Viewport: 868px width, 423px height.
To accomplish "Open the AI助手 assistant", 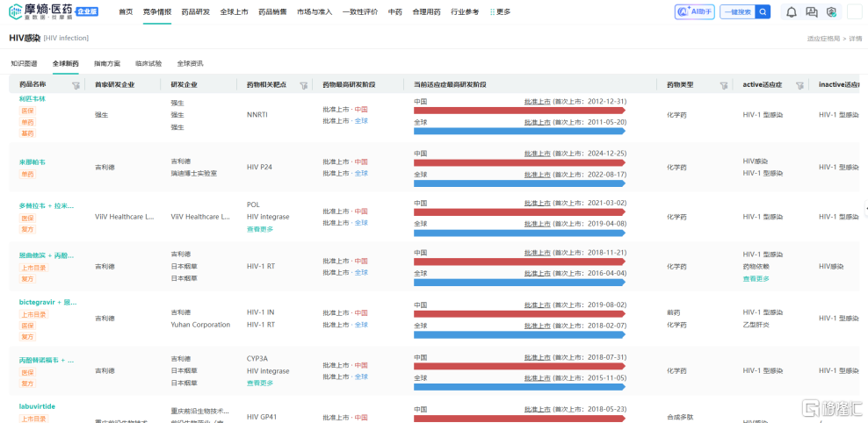I will click(x=695, y=11).
